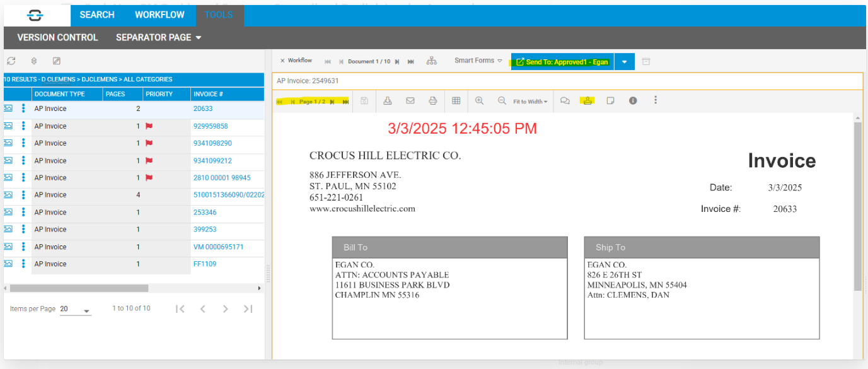Screen dimensions: 868x369
Task: Open three-dot menu for invoice 253346 row
Action: (23, 213)
